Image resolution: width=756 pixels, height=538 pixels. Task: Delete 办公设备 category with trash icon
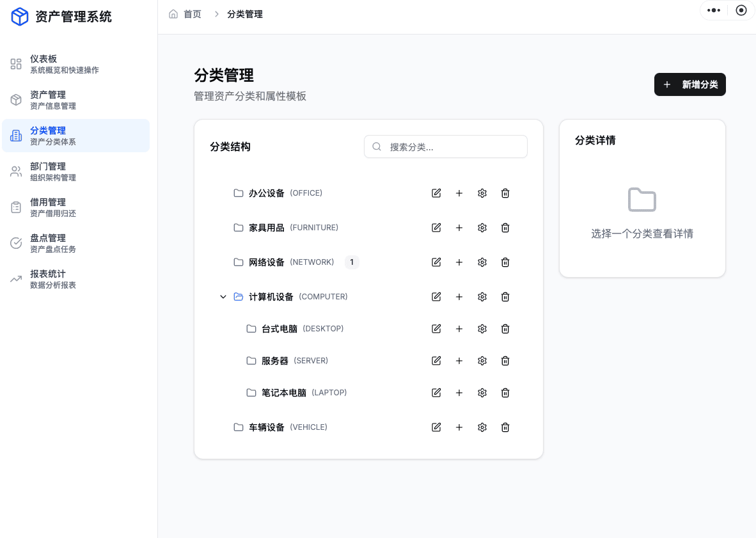click(x=505, y=193)
